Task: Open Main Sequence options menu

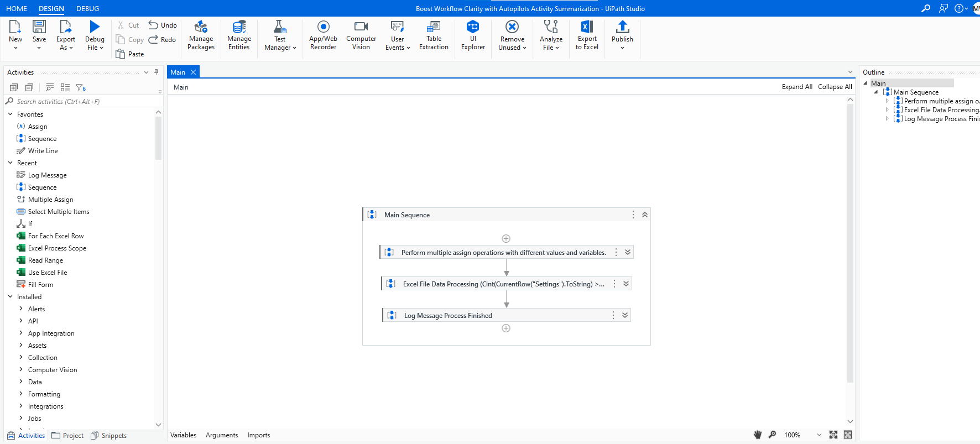Action: pyautogui.click(x=633, y=215)
